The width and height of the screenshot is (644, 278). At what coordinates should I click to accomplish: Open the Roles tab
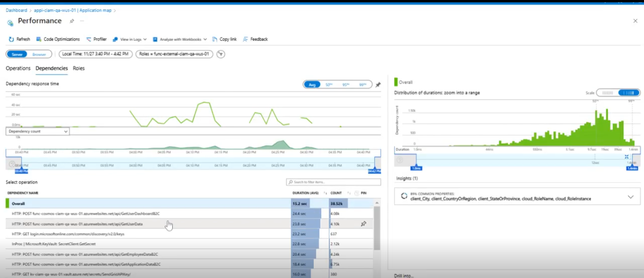[x=78, y=68]
